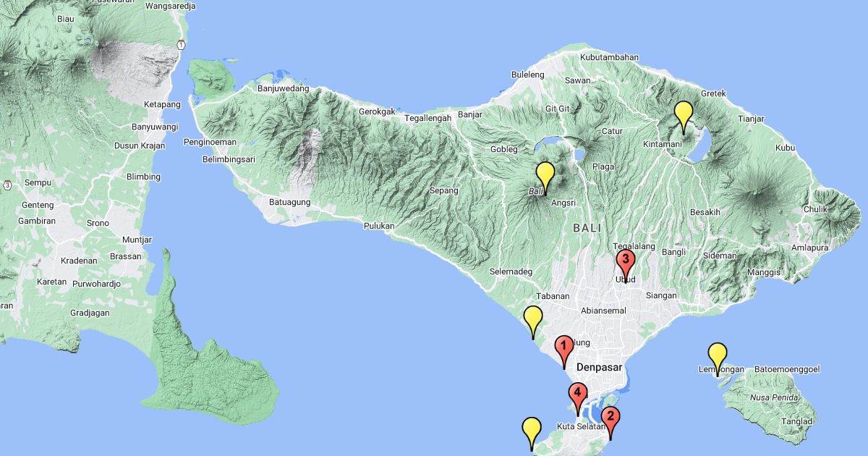The height and width of the screenshot is (456, 868).
Task: Click the Banjuwedang label
Action: pyautogui.click(x=283, y=89)
